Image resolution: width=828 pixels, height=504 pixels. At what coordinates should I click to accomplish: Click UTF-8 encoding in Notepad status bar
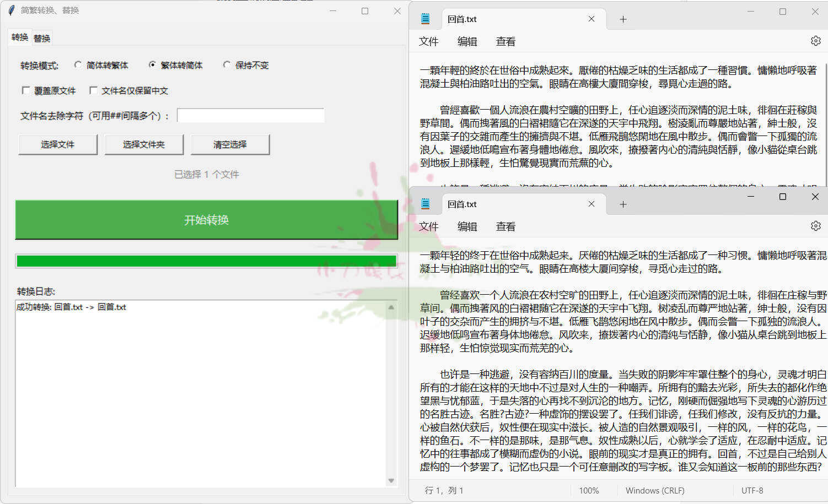tap(752, 490)
